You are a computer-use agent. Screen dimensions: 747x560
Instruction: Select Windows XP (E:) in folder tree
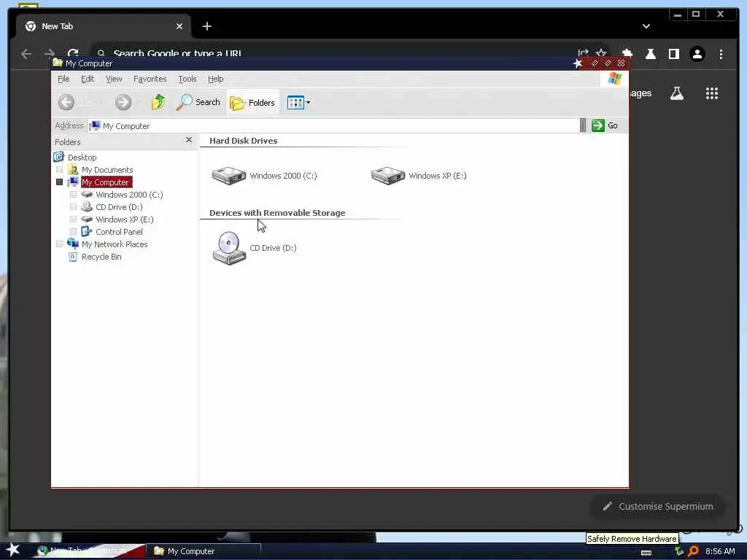point(124,219)
